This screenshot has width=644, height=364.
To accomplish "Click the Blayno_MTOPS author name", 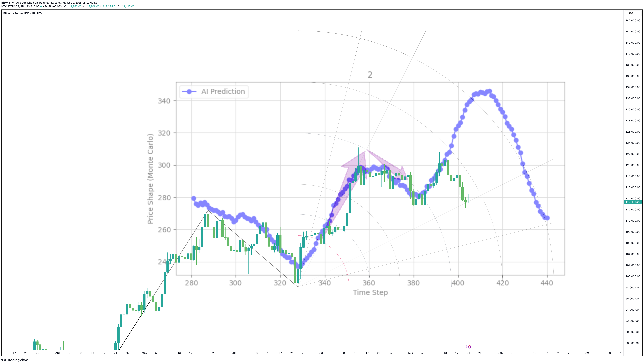I will pyautogui.click(x=11, y=3).
